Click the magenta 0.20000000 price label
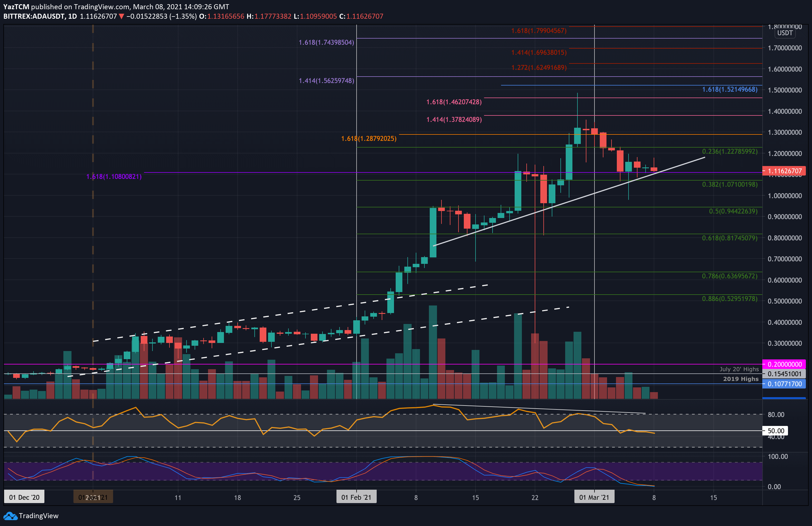 coord(784,364)
